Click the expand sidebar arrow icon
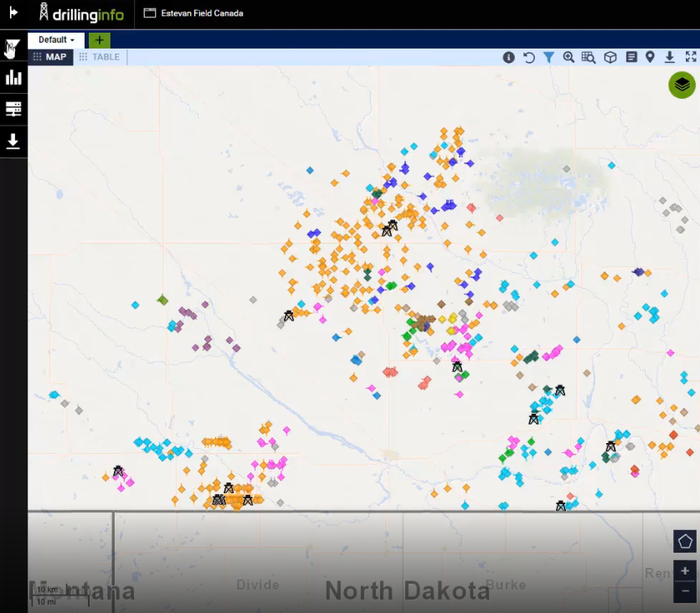This screenshot has width=700, height=613. pyautogui.click(x=13, y=13)
